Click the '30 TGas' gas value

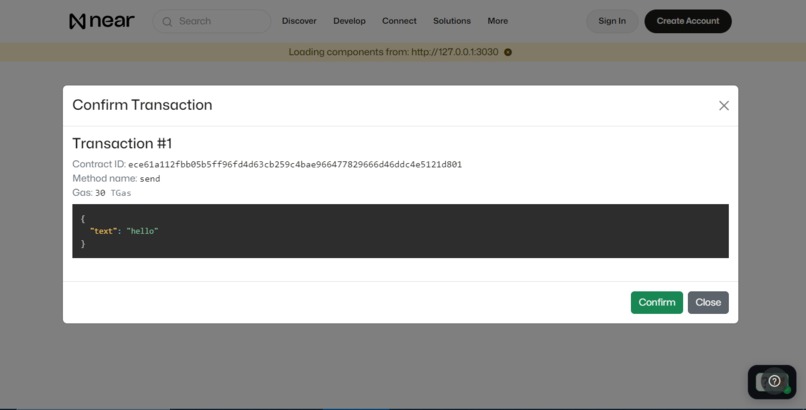(113, 193)
